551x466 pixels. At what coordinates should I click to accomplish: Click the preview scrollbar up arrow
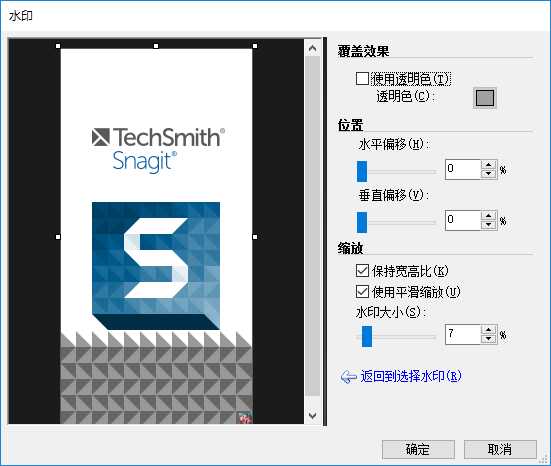tap(312, 48)
